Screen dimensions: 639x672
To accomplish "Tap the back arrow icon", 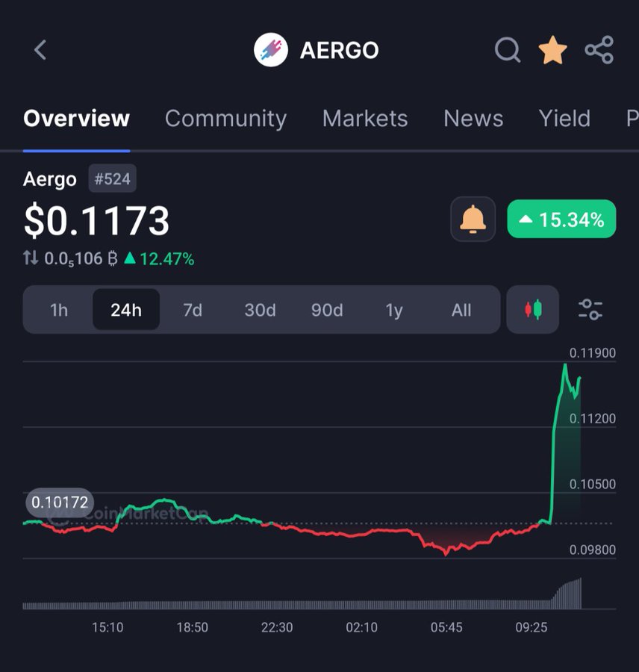I will coord(40,51).
